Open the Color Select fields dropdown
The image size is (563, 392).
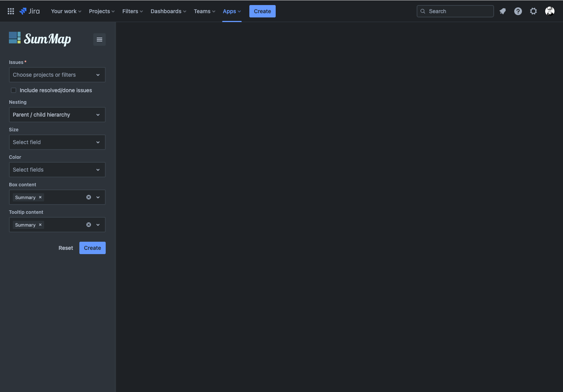point(57,170)
